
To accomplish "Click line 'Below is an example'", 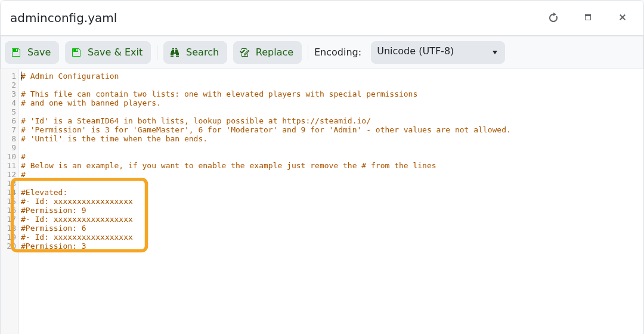I will click(228, 166).
